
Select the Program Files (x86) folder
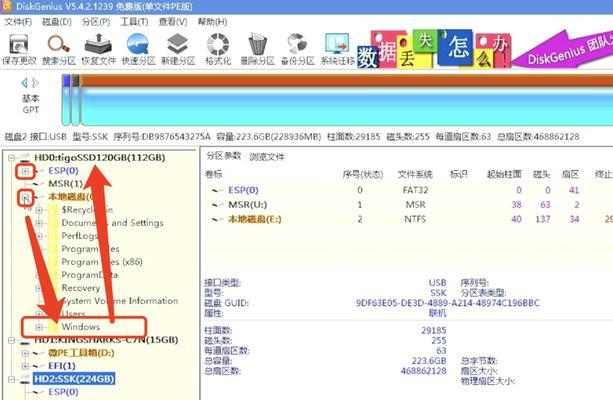[102, 262]
